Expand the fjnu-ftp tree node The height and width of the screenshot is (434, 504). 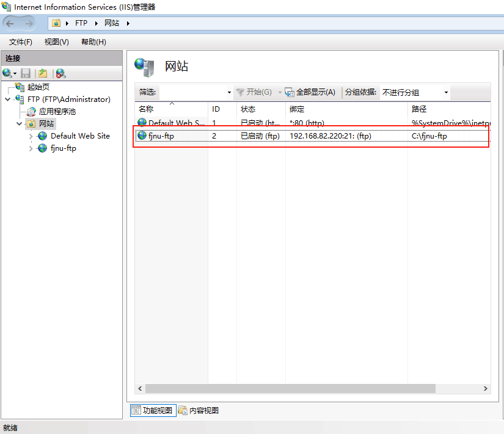tap(31, 148)
